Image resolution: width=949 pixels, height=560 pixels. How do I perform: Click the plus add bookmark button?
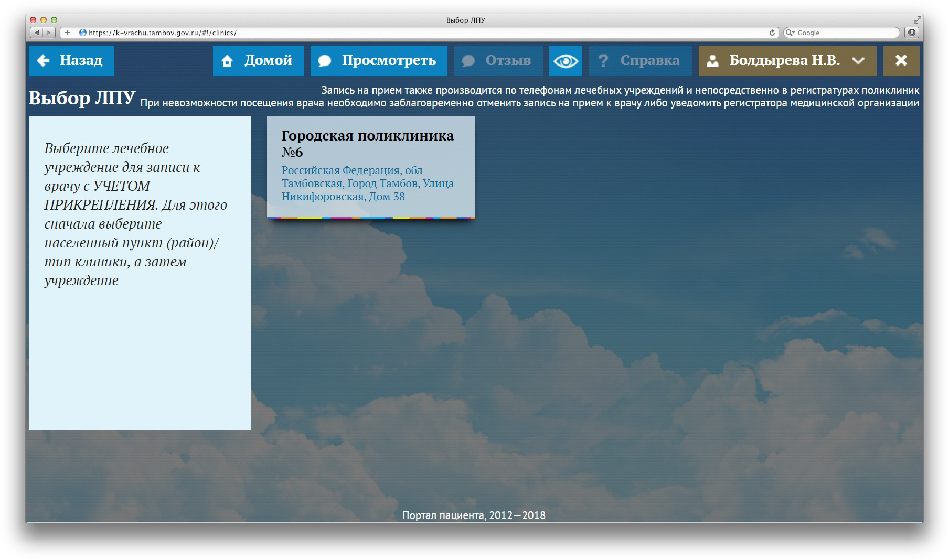click(x=67, y=33)
